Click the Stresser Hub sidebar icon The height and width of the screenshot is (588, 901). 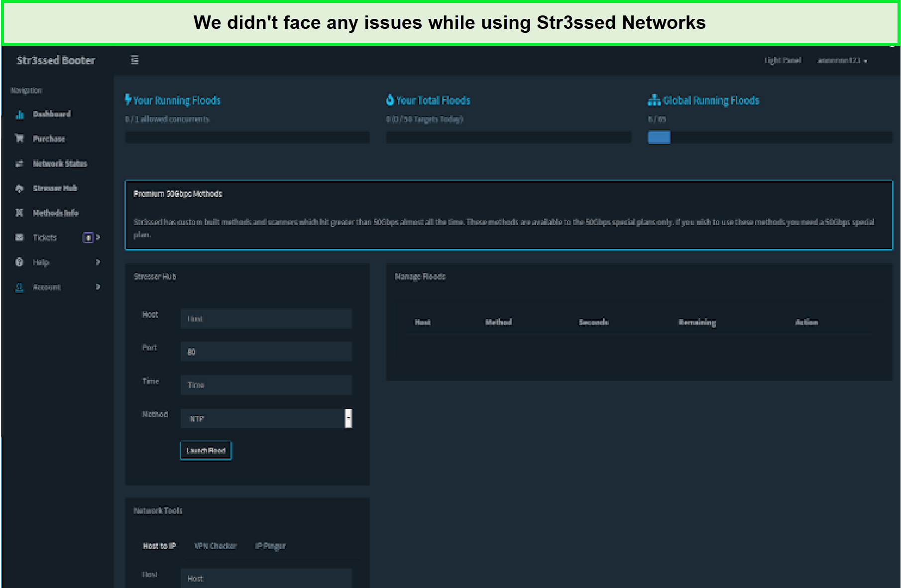click(20, 189)
